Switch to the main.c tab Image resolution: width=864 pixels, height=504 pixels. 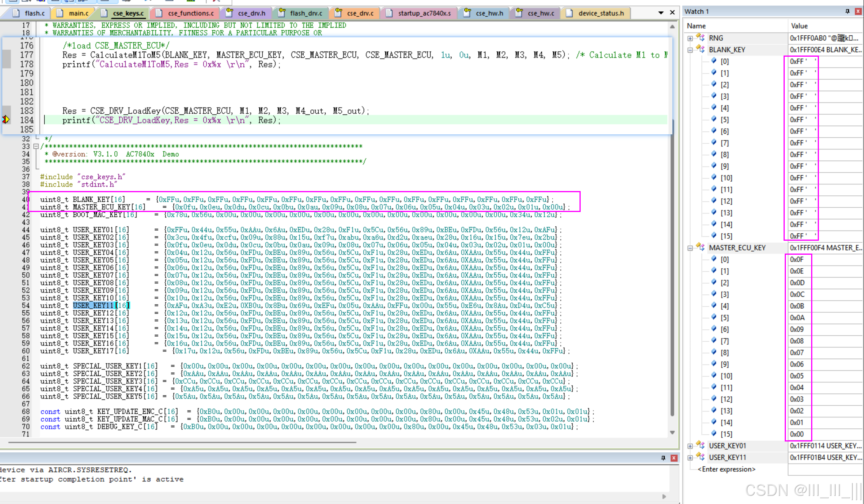78,13
